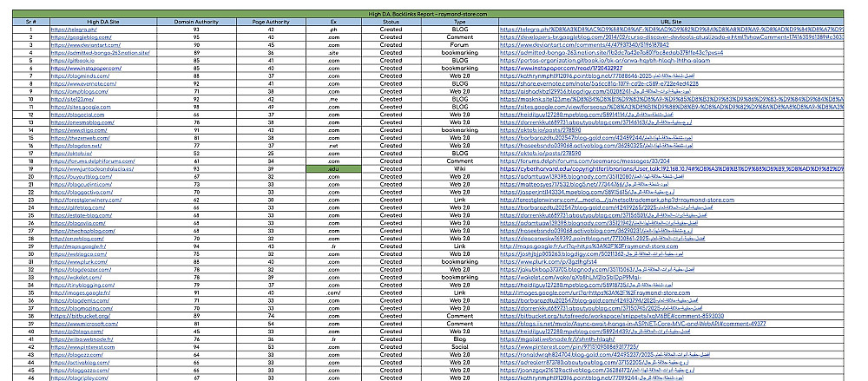Open the deviantart.com comments URL
The width and height of the screenshot is (868, 381).
click(584, 45)
